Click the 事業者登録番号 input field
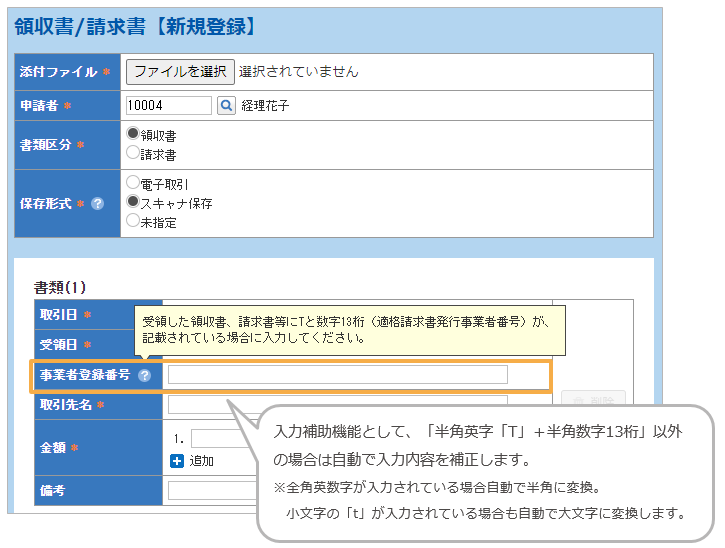Screen dimensions: 725x548 (337, 375)
